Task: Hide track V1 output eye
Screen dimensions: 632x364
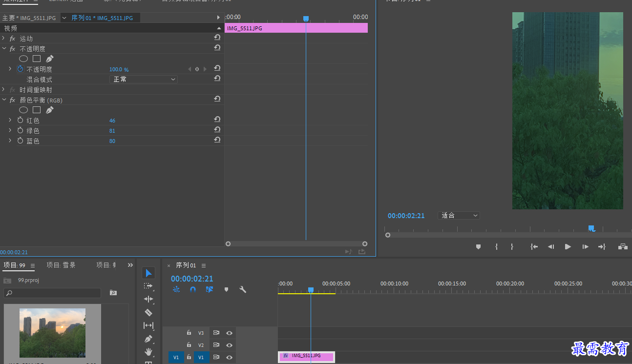Action: click(229, 357)
